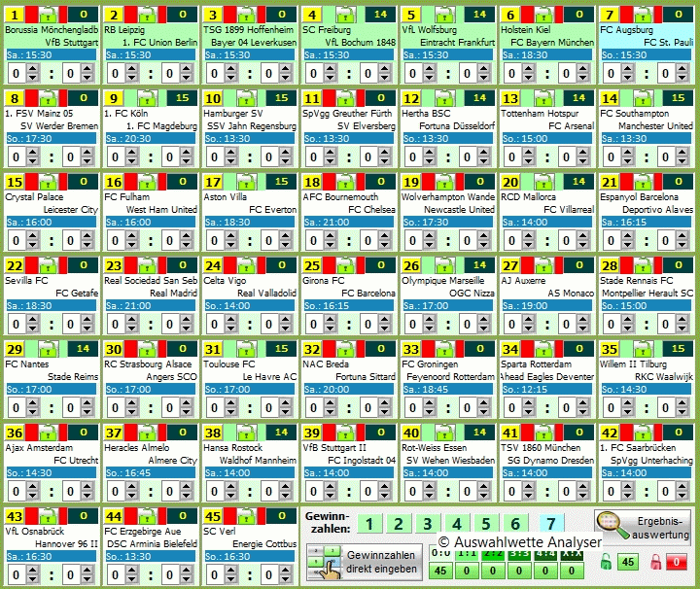This screenshot has height=589, width=700.
Task: Click the lock icon of match 42
Action: coord(643,433)
